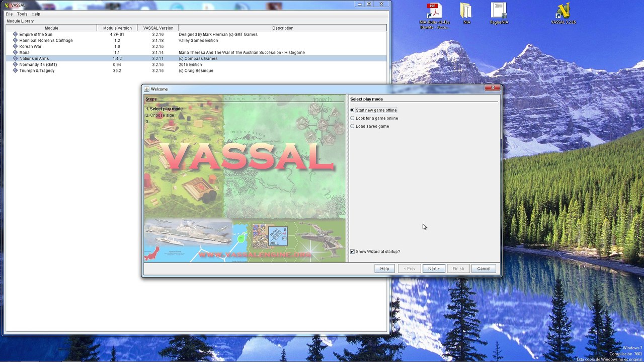Click the Description column header

(283, 28)
